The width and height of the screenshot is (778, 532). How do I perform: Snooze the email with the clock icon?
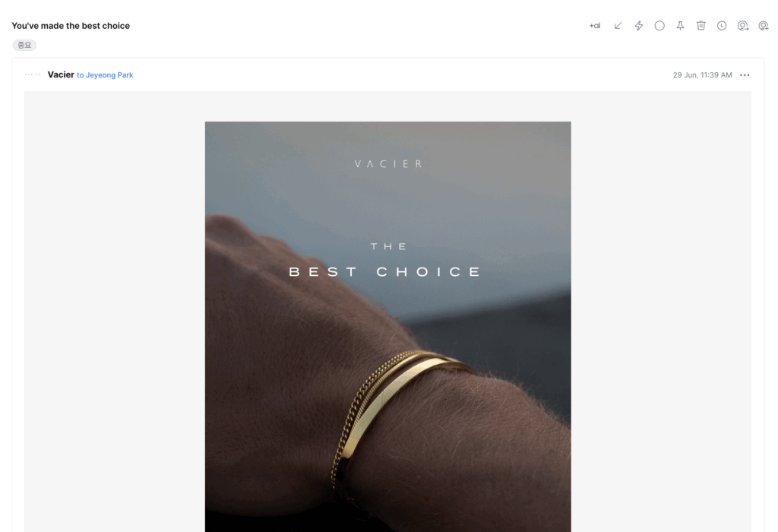722,26
